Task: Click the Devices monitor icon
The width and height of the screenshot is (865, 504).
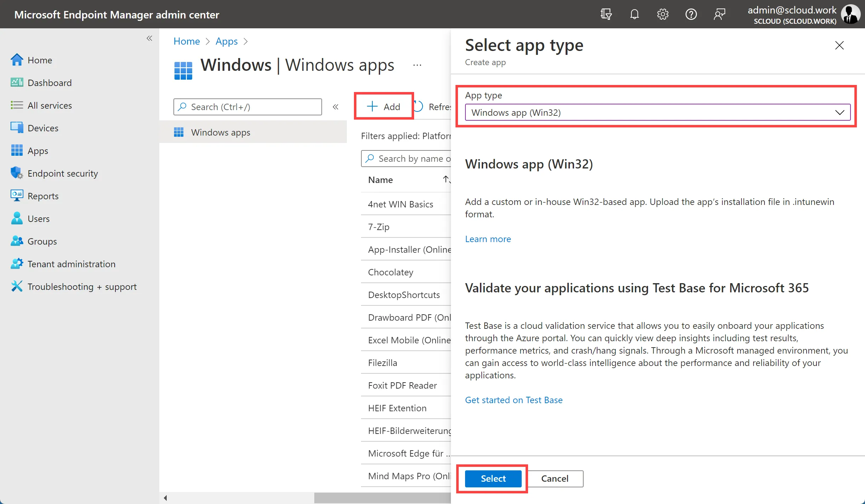Action: [x=17, y=128]
